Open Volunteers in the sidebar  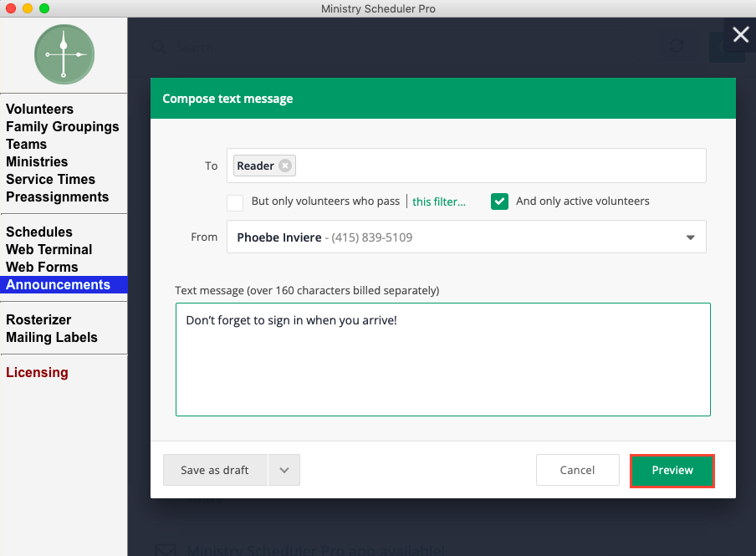[x=39, y=110]
